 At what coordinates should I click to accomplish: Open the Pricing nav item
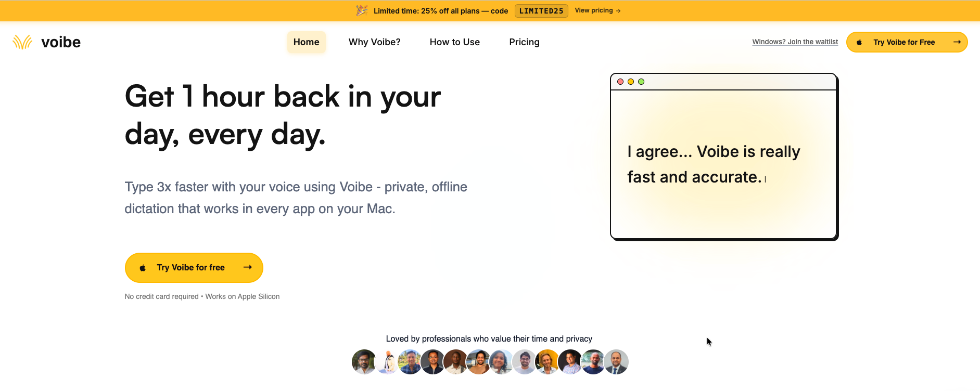[524, 42]
